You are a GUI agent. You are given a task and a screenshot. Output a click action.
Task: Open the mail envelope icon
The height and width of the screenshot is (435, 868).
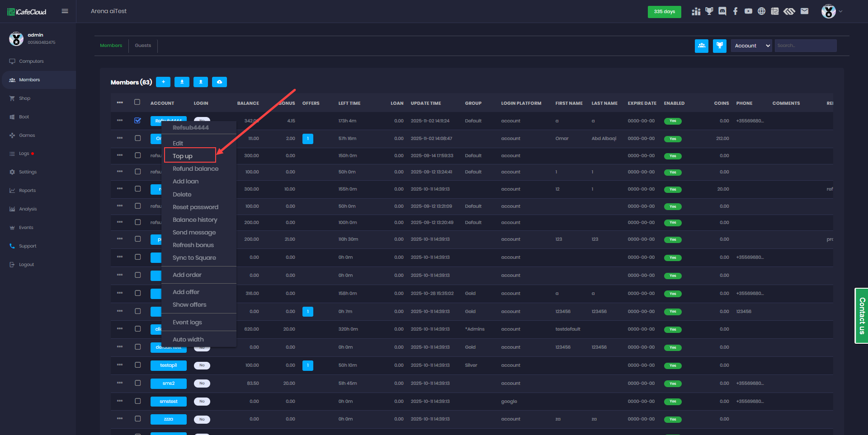coord(804,11)
